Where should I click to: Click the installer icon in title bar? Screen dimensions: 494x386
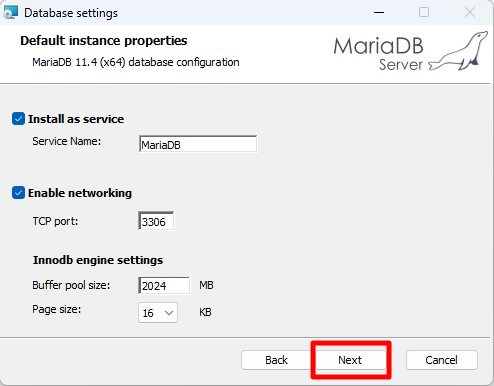pos(10,13)
